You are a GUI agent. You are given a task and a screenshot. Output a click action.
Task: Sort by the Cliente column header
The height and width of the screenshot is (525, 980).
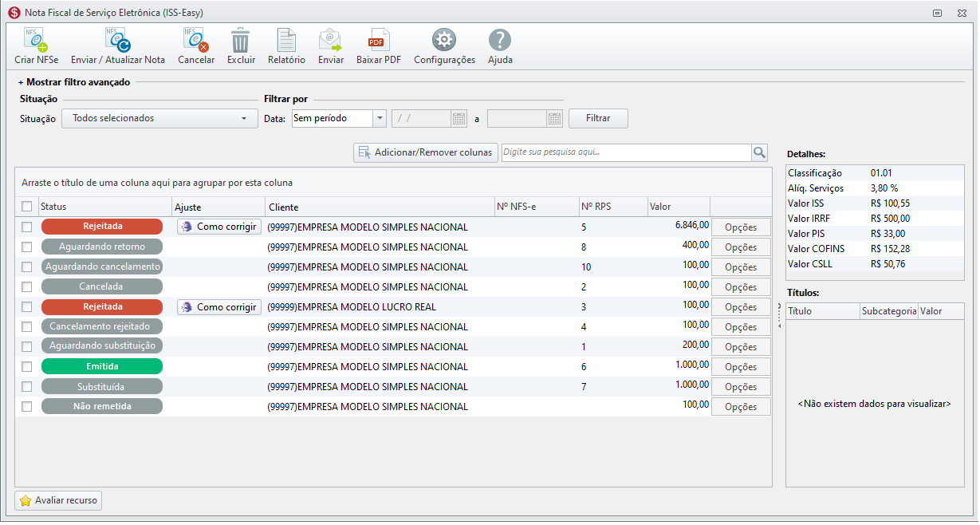(x=380, y=207)
